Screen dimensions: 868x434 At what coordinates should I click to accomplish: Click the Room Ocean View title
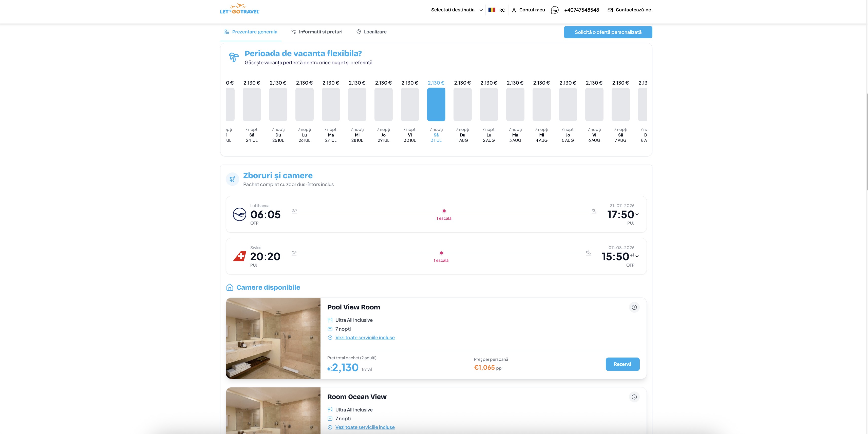pyautogui.click(x=357, y=397)
